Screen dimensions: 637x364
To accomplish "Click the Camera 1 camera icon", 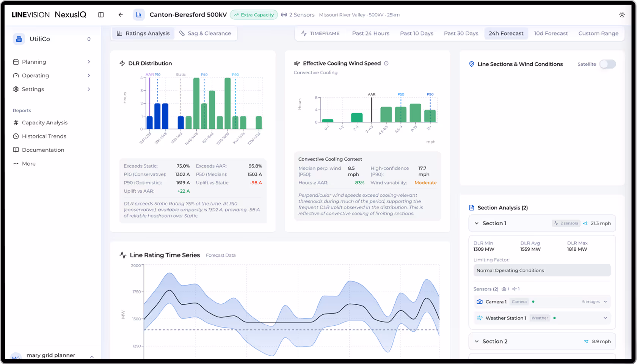I will point(480,302).
